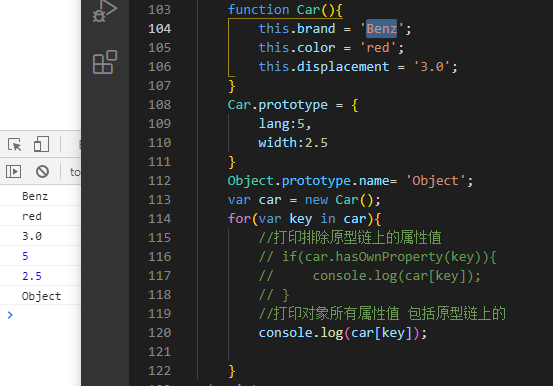Click the Chinese comment on line 115
Viewport: 553px width, 386px height.
coord(350,237)
